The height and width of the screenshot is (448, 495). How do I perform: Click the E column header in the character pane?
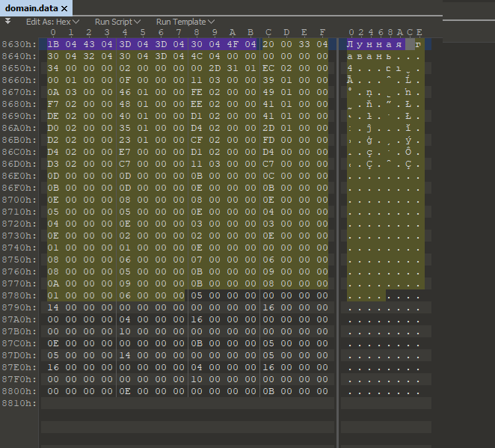coord(419,32)
